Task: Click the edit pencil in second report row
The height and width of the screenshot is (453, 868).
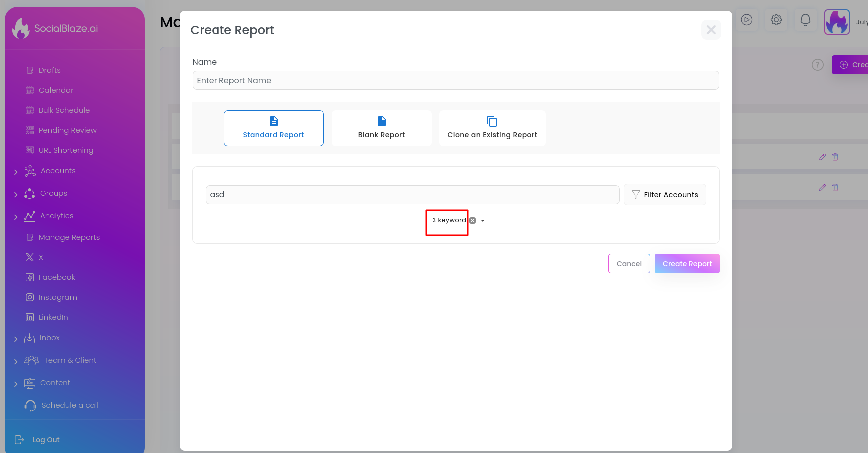Action: point(822,187)
